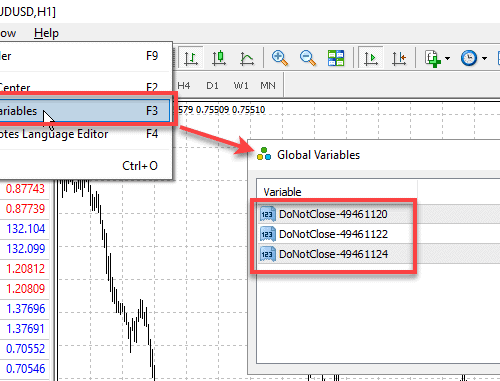Open the periods clock icon

point(469,58)
